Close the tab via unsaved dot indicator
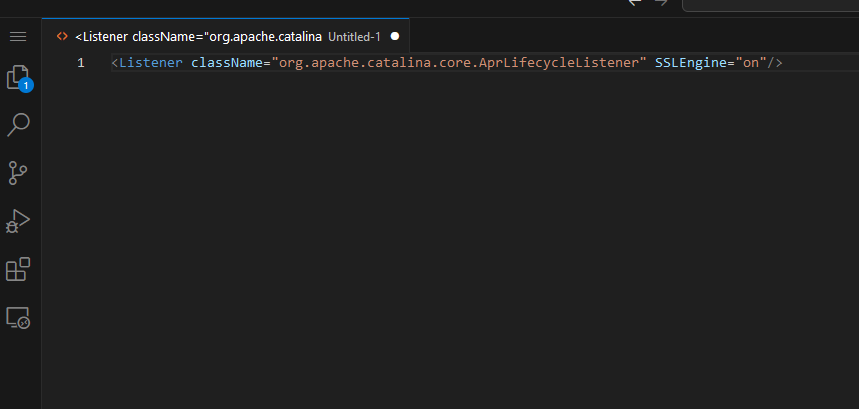Image resolution: width=859 pixels, height=409 pixels. [394, 37]
